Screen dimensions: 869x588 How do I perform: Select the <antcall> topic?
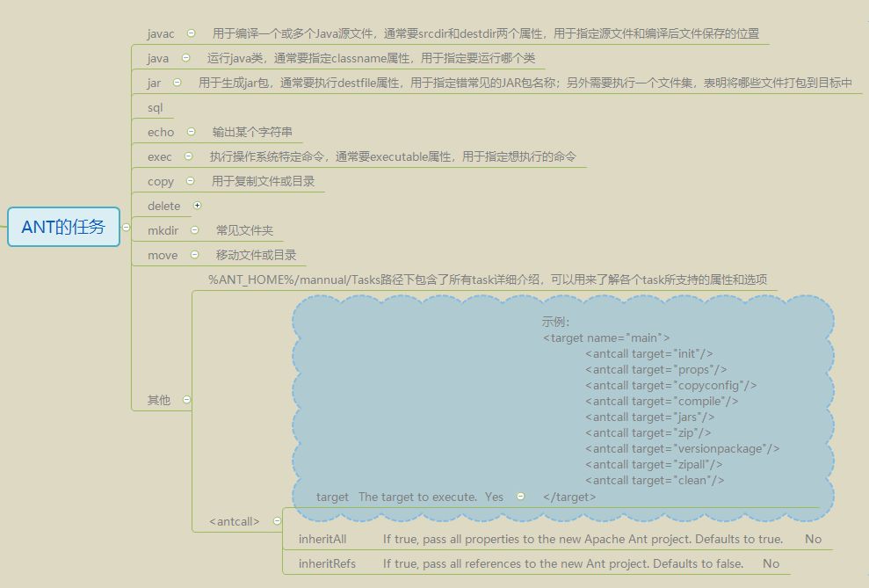pos(235,521)
